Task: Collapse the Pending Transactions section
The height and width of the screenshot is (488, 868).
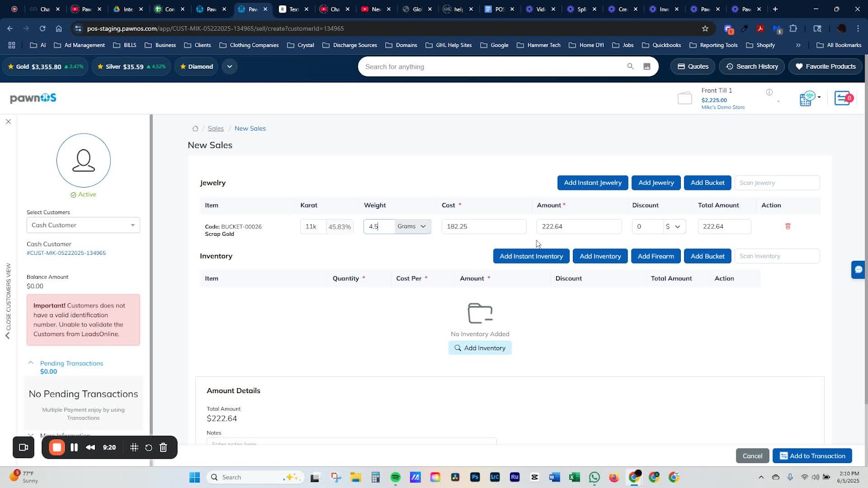Action: pos(31,363)
